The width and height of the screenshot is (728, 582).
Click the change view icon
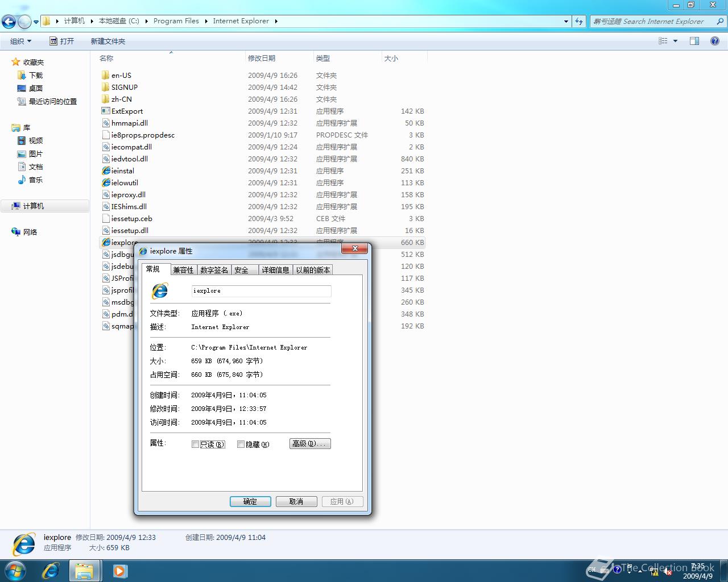coord(663,41)
